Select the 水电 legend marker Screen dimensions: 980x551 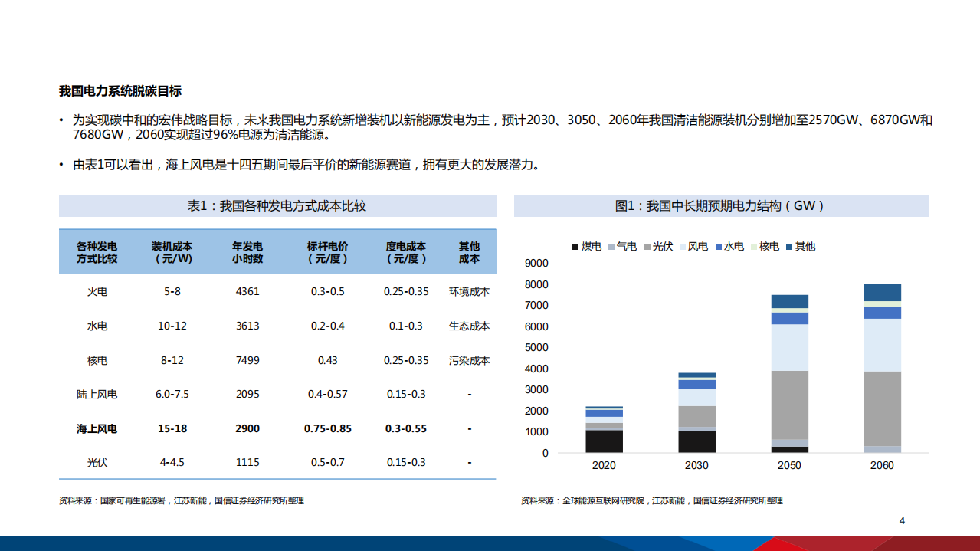tap(717, 247)
